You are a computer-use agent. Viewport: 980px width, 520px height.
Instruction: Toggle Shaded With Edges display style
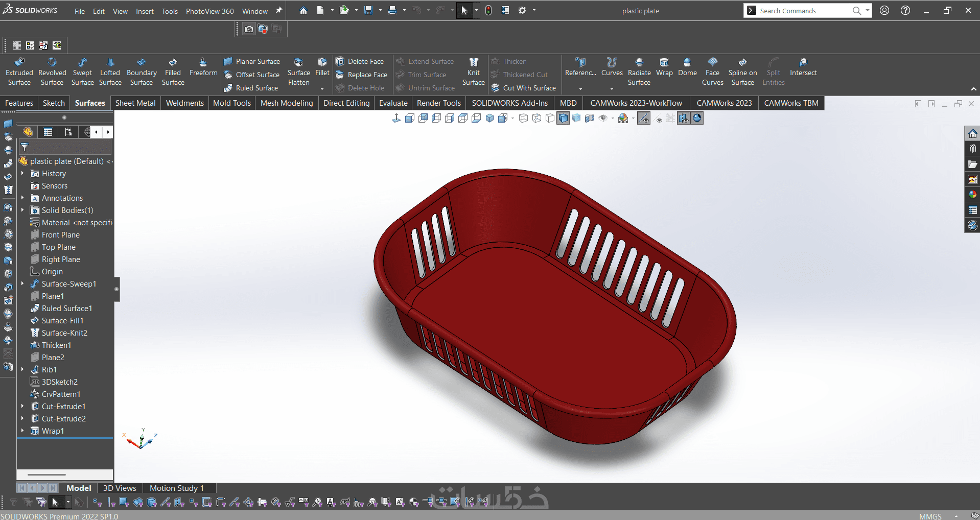563,119
